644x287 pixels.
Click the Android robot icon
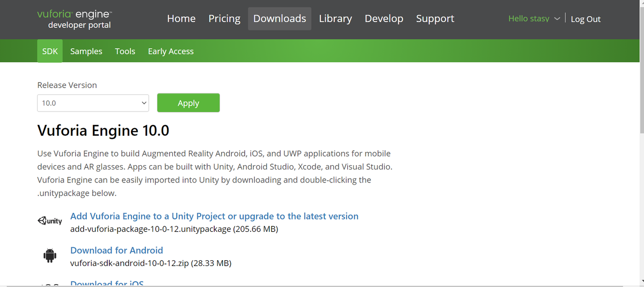pos(50,256)
